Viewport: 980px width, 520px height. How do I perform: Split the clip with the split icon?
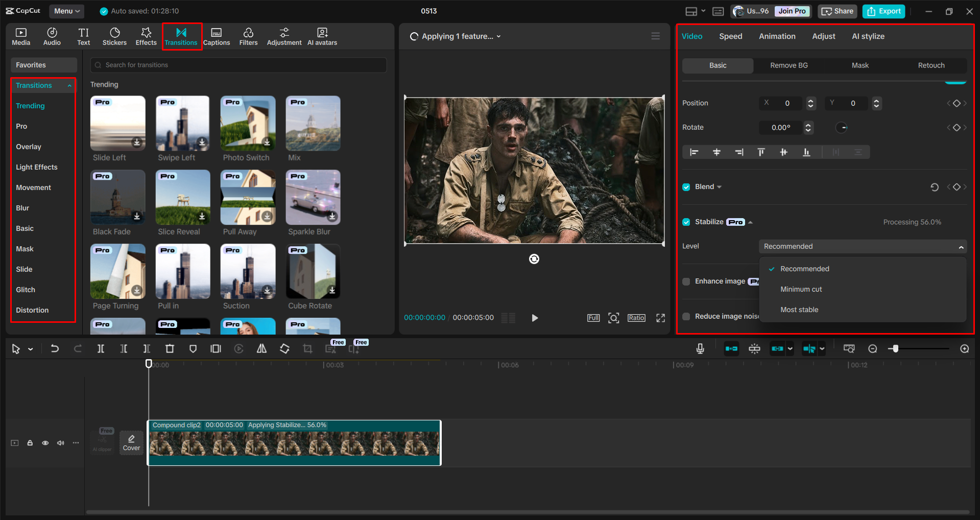click(x=101, y=348)
